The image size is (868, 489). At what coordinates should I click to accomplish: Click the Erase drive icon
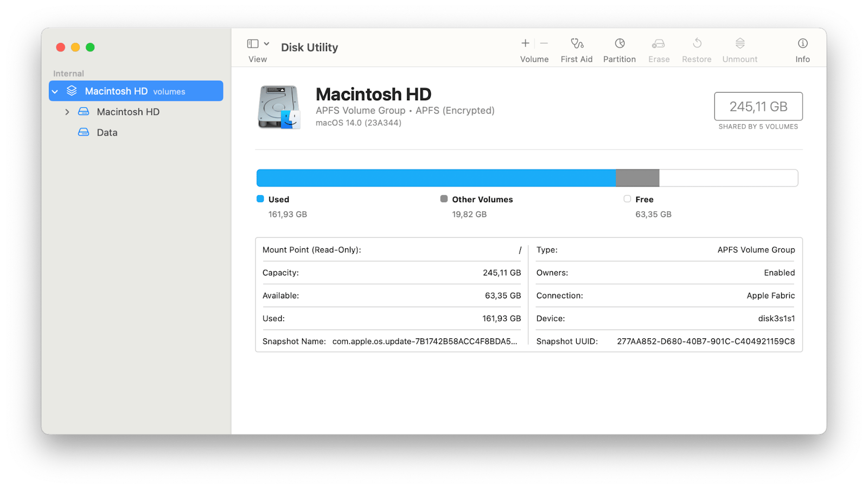(659, 43)
